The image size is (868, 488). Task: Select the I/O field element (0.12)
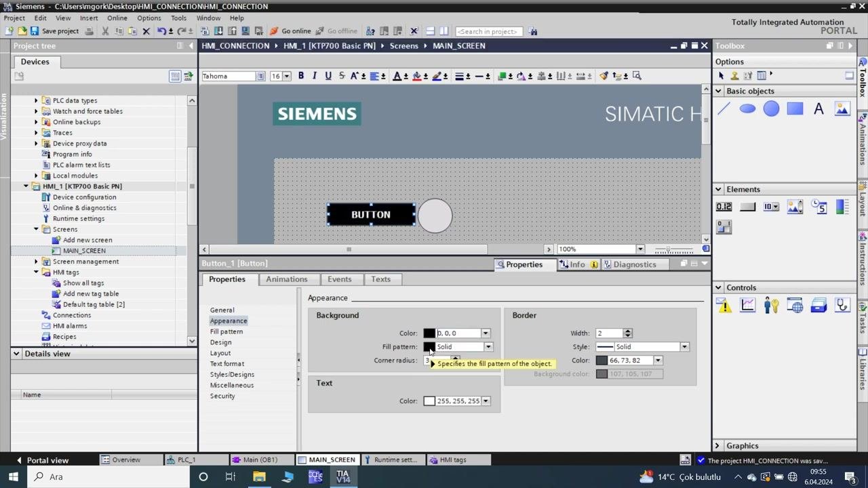click(724, 207)
